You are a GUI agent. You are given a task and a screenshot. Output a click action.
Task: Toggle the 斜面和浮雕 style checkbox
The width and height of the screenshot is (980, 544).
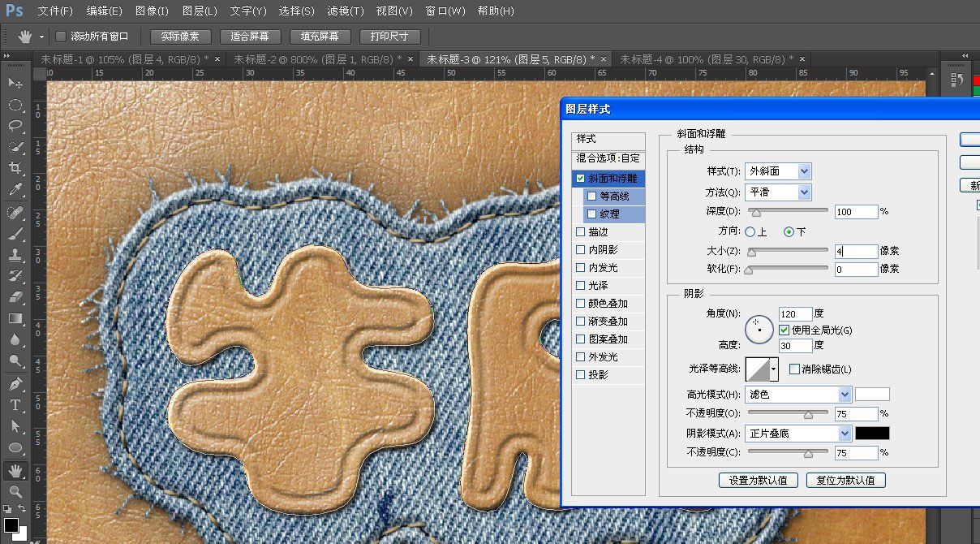(580, 178)
